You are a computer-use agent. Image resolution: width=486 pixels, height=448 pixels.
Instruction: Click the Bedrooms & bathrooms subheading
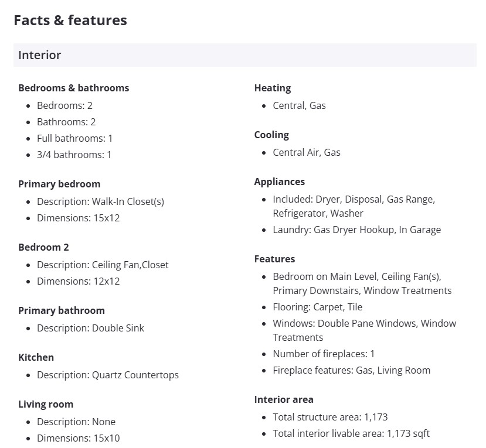pyautogui.click(x=73, y=88)
